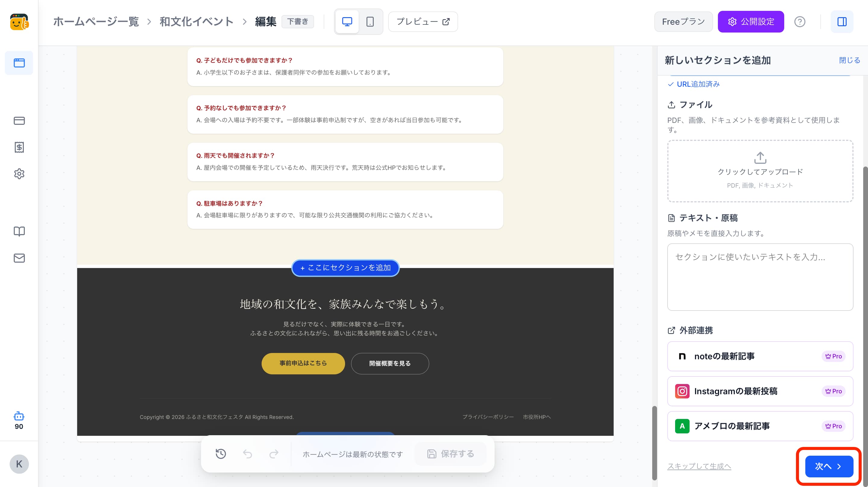Open the homepage editor sidebar icon
Image resolution: width=868 pixels, height=487 pixels.
click(19, 63)
